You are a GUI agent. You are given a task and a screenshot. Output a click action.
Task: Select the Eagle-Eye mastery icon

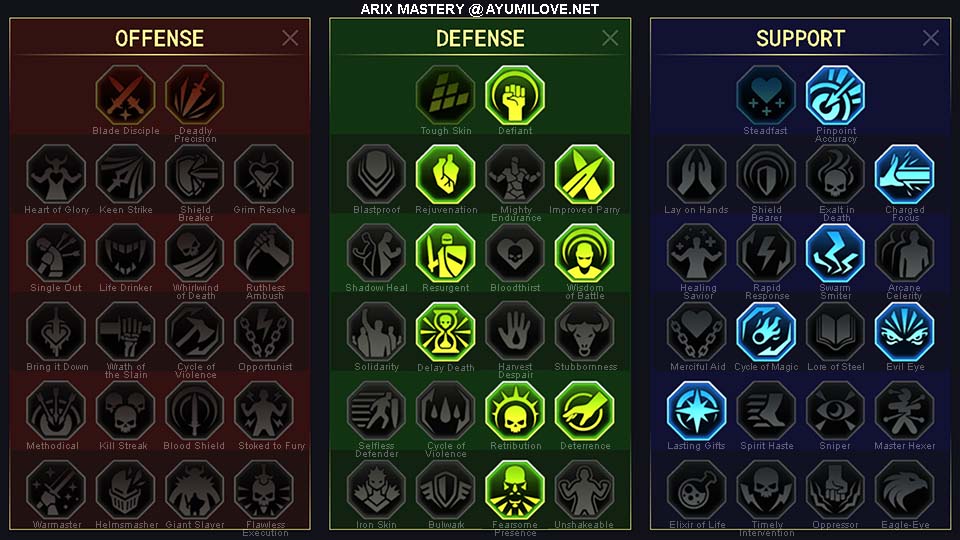pyautogui.click(x=904, y=490)
